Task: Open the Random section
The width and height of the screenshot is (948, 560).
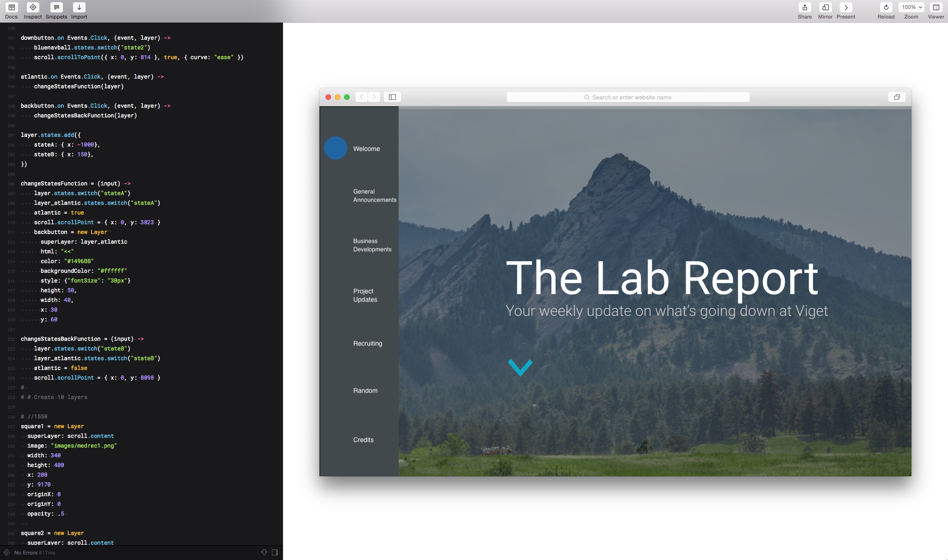Action: (x=365, y=391)
